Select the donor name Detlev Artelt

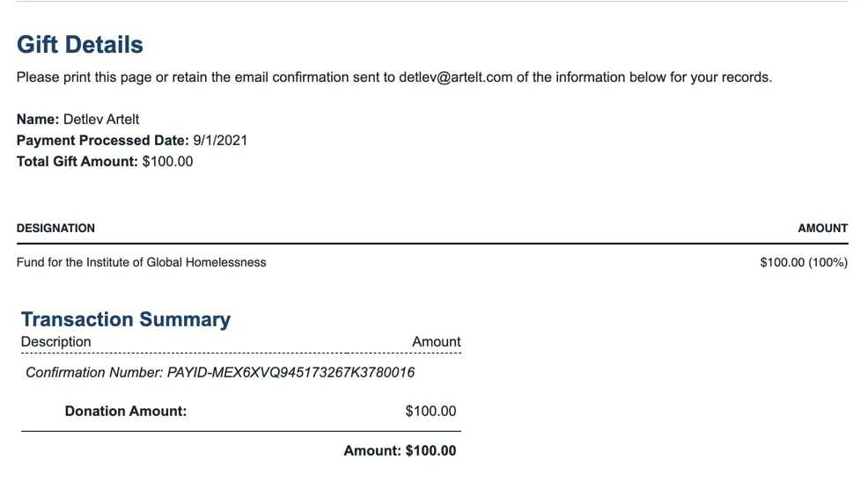(x=101, y=120)
